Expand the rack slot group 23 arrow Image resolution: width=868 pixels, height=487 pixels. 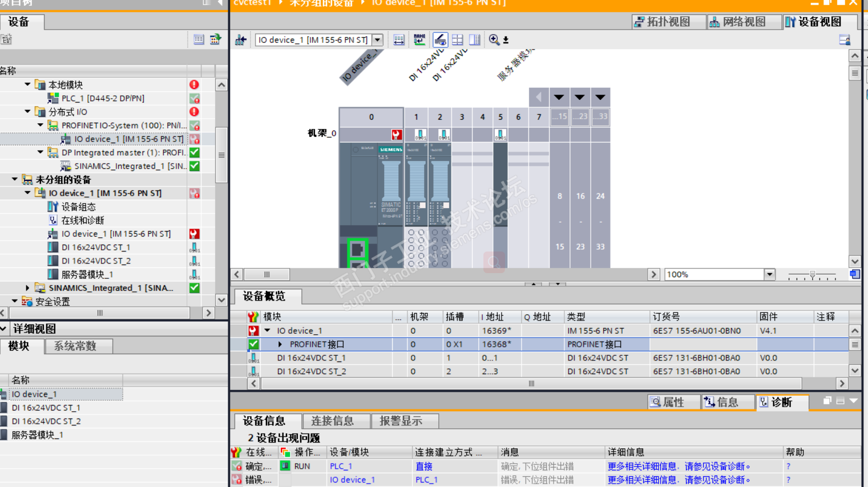580,98
